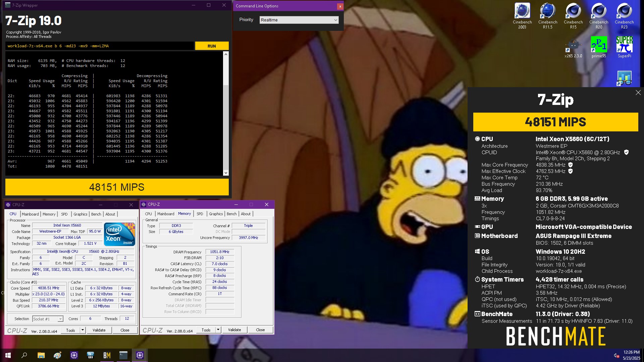Open the Cinebench R11.5 desktop shortcut
The image size is (644, 362).
(548, 15)
